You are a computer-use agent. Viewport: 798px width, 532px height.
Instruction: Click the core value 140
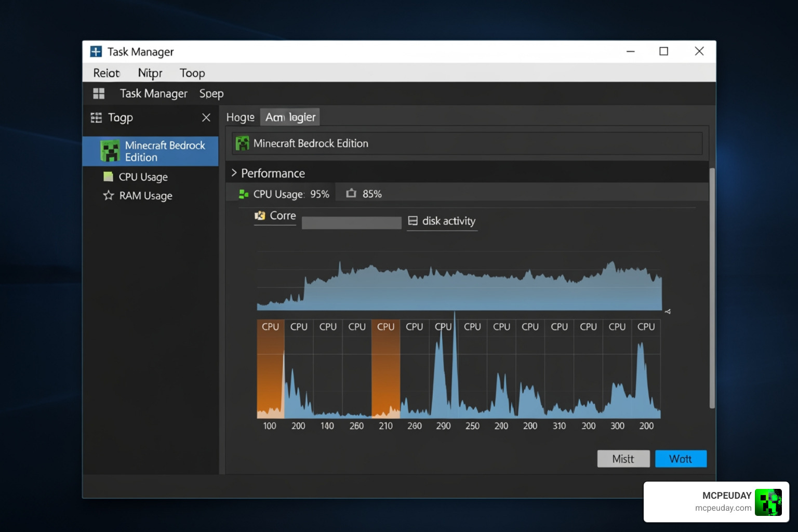tap(327, 426)
